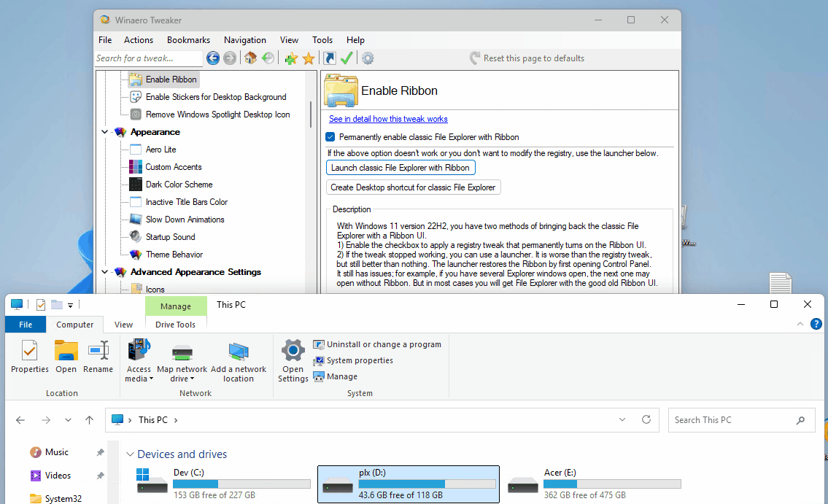
Task: Open Winaero settings gear icon
Action: (x=368, y=58)
